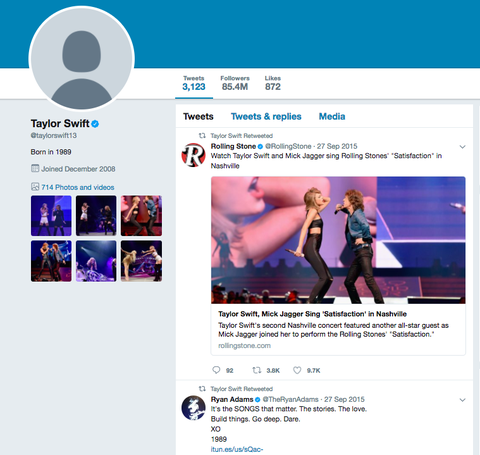Screen dimensions: 480x455
Task: View the Likes 872 count
Action: point(273,83)
